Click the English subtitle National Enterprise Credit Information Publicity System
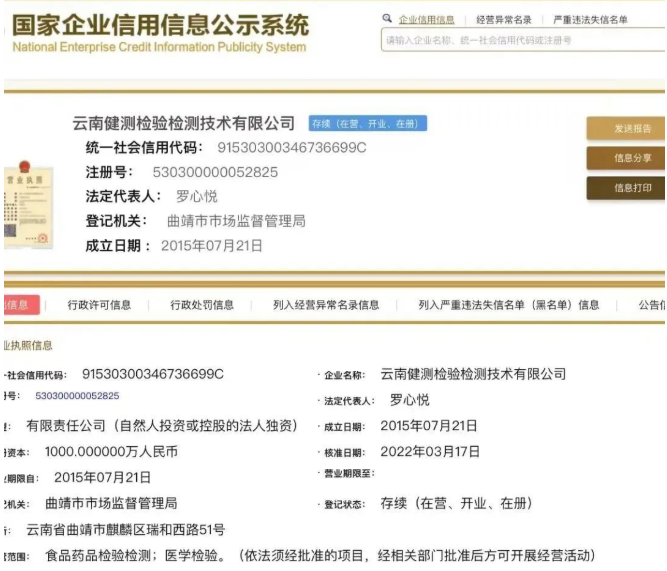 click(159, 47)
